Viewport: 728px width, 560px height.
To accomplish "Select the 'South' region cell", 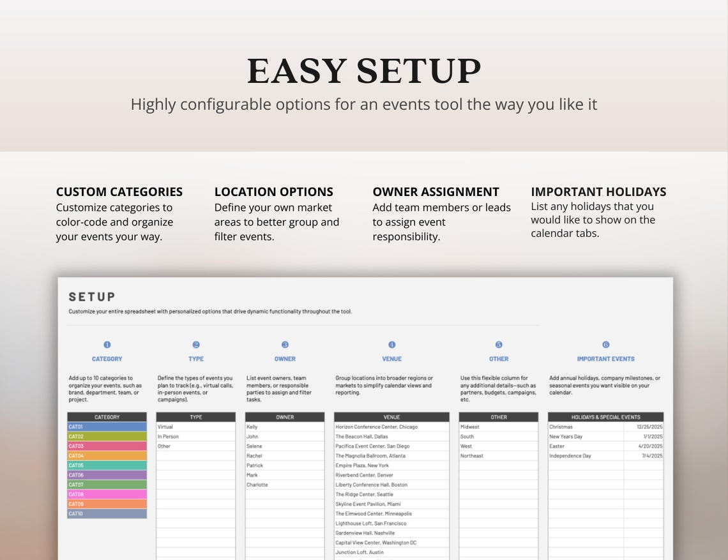I will click(x=499, y=437).
